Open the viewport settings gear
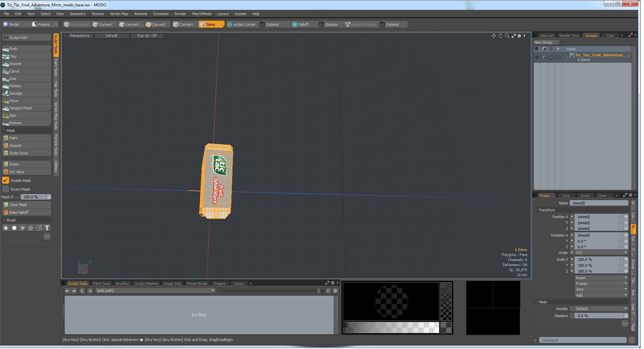The width and height of the screenshot is (644, 349). (519, 36)
